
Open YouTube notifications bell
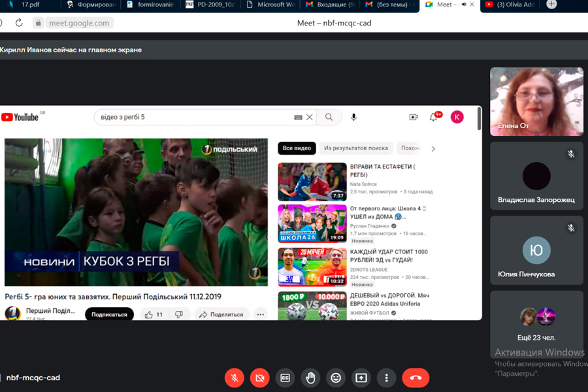[x=433, y=117]
